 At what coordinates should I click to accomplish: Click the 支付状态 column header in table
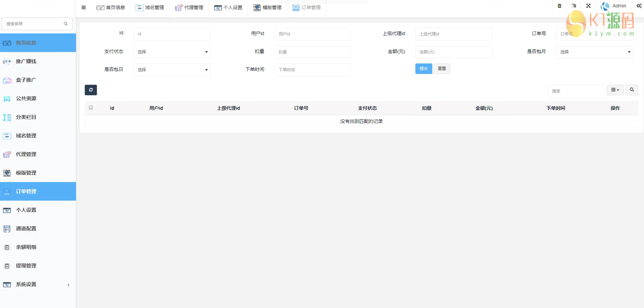pyautogui.click(x=367, y=108)
